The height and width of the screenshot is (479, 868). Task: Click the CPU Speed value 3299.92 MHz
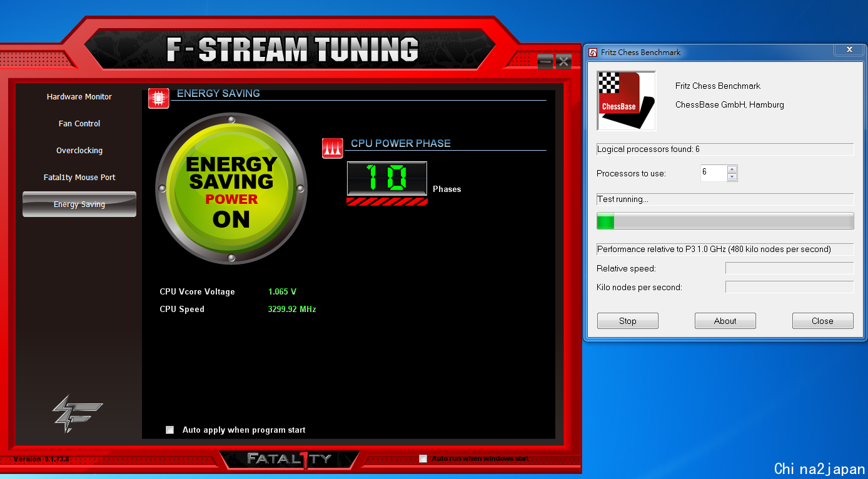point(292,310)
